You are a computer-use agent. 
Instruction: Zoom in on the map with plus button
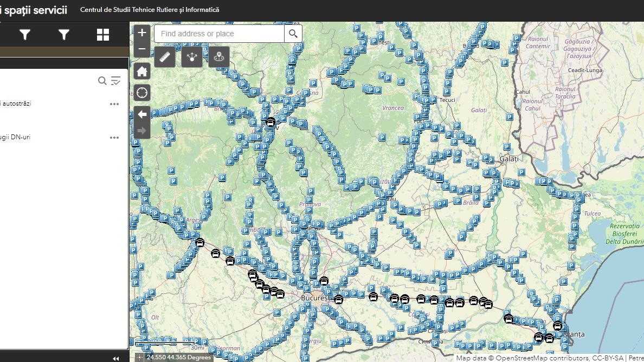pyautogui.click(x=141, y=33)
